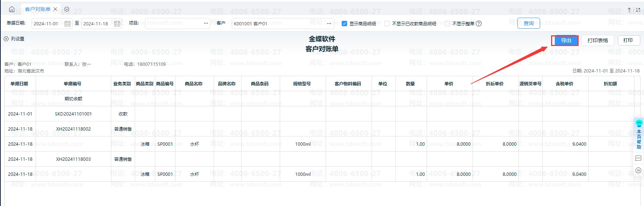The height and width of the screenshot is (206, 644).
Task: Go to the home page icon
Action: point(12,9)
